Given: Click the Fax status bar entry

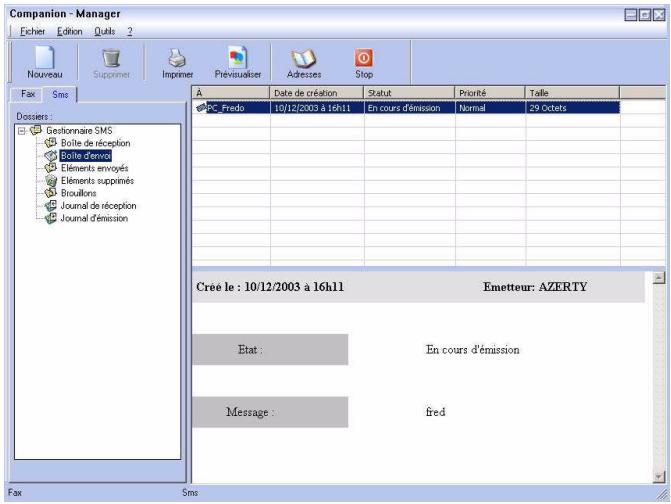Looking at the screenshot, I should click(x=15, y=492).
